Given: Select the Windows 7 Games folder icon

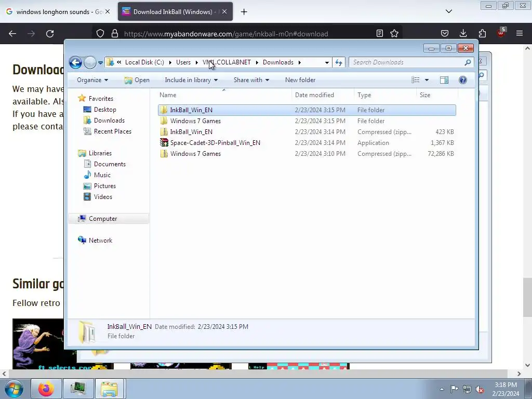Looking at the screenshot, I should coord(164,121).
